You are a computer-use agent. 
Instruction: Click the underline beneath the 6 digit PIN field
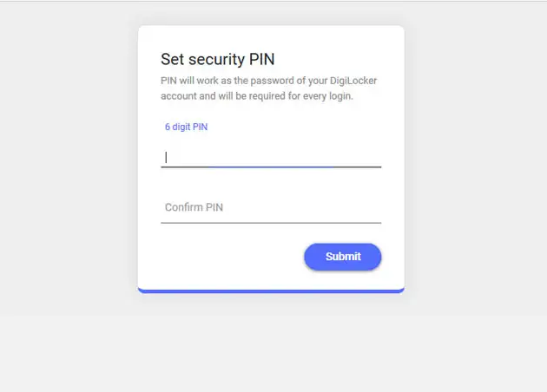pos(271,166)
